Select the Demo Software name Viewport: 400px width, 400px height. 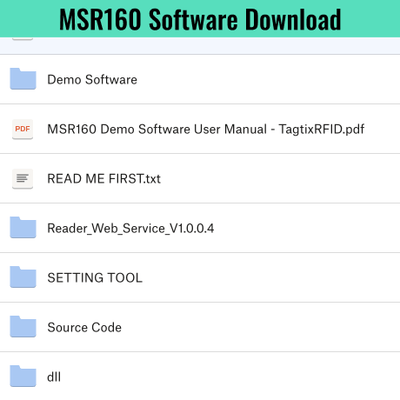coord(92,80)
